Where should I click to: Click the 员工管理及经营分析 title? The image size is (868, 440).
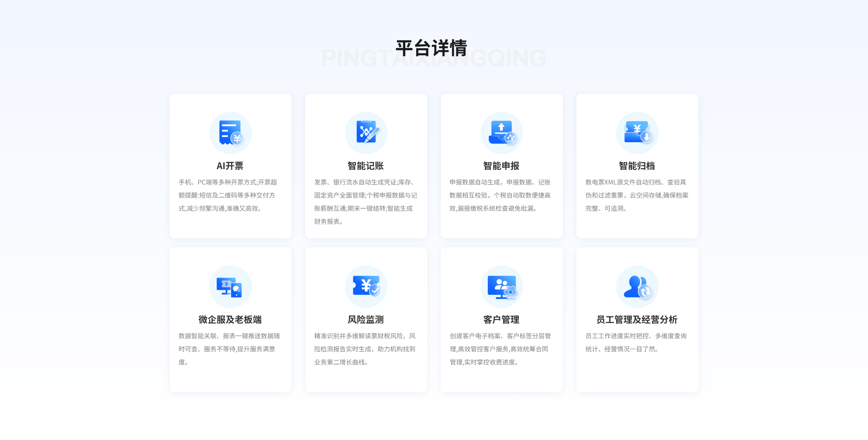click(x=637, y=320)
